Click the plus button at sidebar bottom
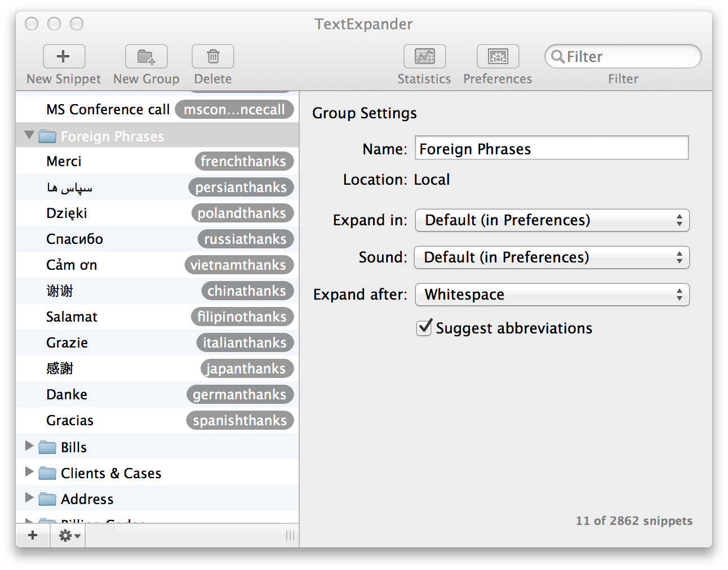 (33, 535)
